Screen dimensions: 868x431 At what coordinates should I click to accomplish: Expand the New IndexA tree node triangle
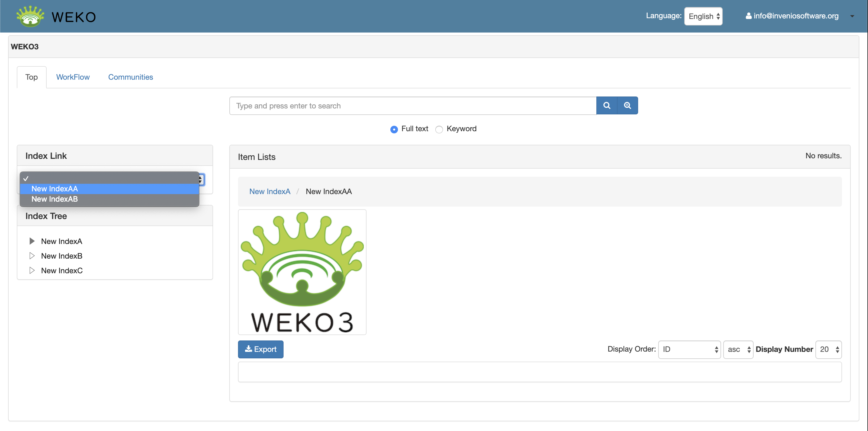click(32, 241)
